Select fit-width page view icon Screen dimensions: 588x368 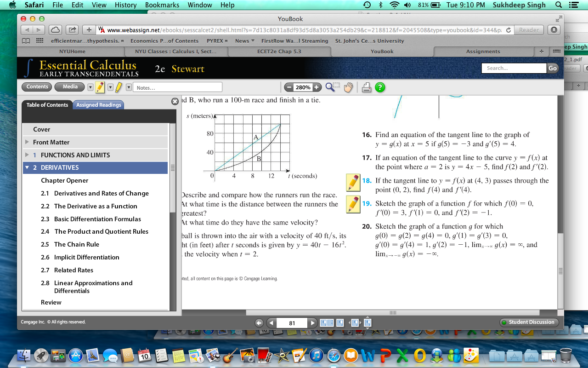click(354, 323)
